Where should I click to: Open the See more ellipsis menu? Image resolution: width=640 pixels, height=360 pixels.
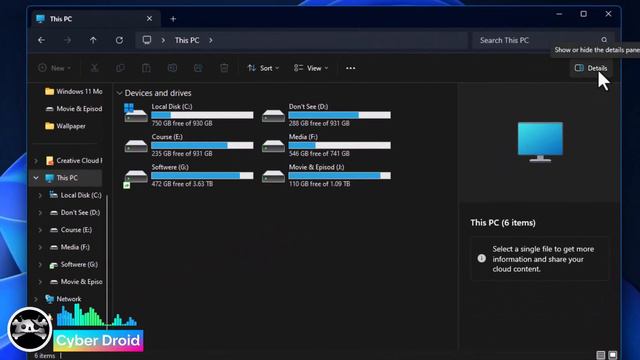[x=350, y=68]
